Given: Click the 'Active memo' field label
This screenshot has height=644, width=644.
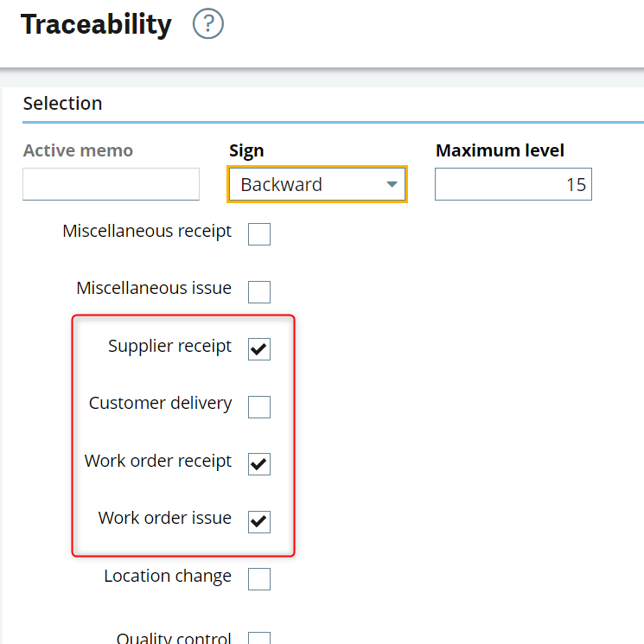Looking at the screenshot, I should tap(78, 150).
